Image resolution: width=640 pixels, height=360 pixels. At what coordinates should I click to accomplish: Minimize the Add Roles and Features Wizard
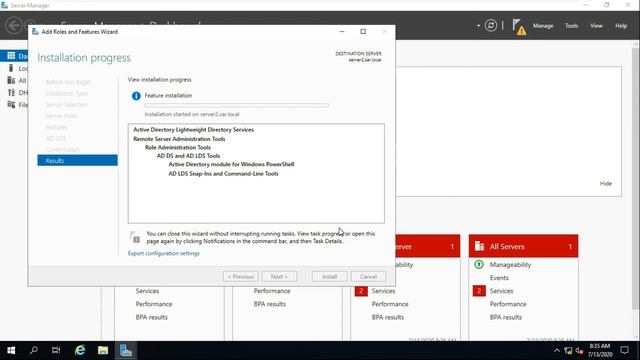(x=342, y=31)
